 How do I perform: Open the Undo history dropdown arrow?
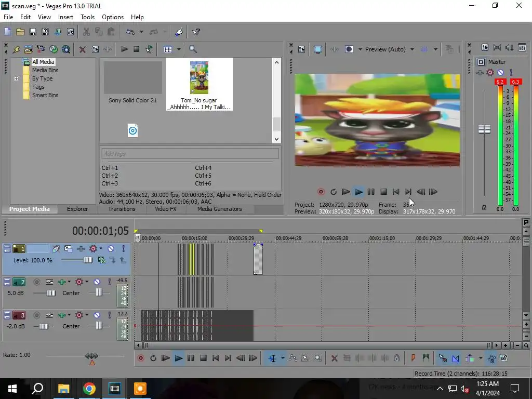tap(141, 32)
